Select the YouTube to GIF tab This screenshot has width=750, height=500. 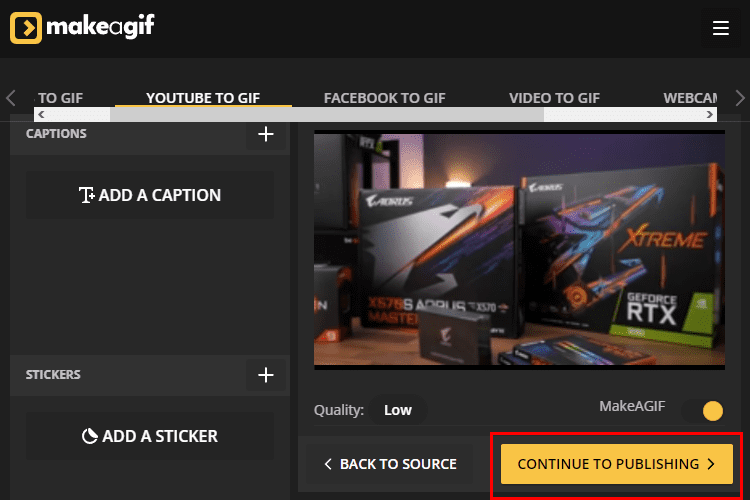pyautogui.click(x=203, y=98)
